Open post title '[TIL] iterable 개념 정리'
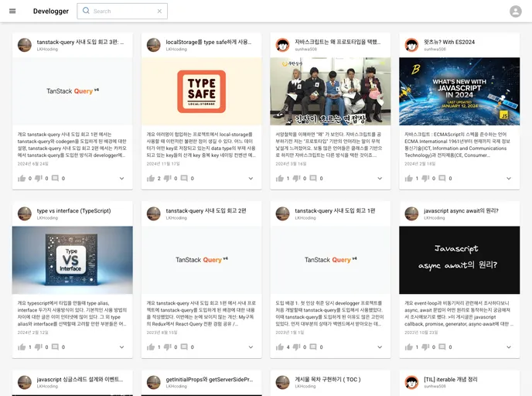Image resolution: width=532 pixels, height=396 pixels. [451, 380]
